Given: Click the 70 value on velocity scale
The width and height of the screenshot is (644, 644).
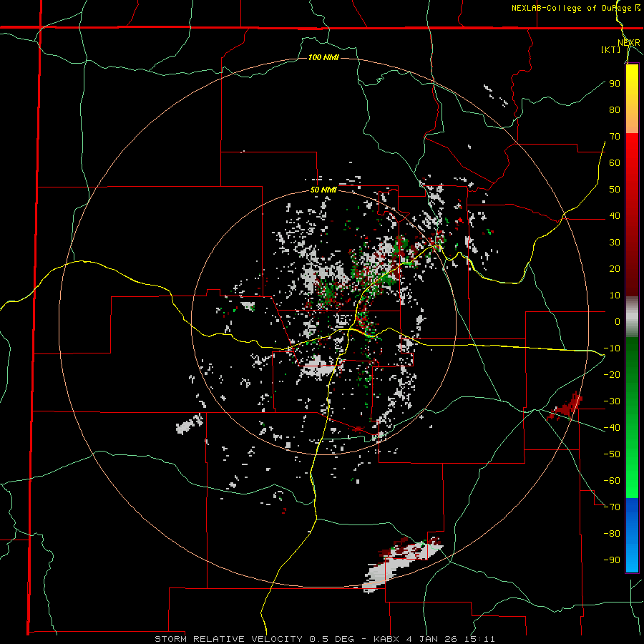Looking at the screenshot, I should [615, 137].
